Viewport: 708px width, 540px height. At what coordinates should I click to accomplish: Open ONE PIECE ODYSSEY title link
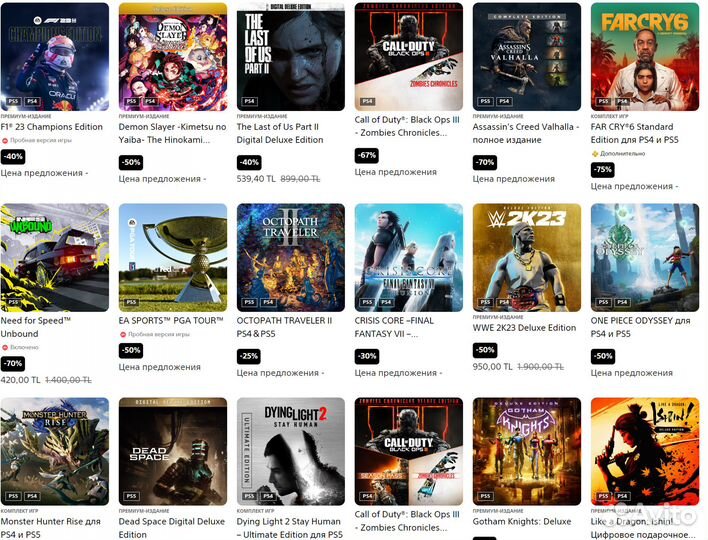[641, 327]
